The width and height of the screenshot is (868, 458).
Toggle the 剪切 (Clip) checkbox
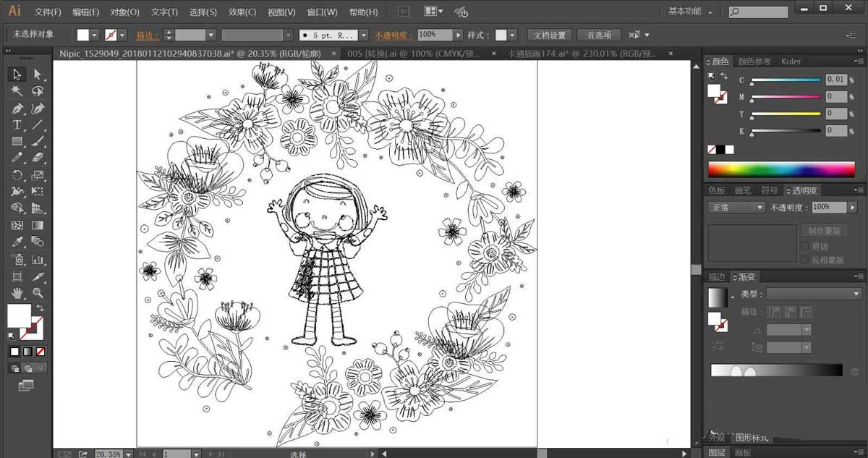tap(804, 247)
